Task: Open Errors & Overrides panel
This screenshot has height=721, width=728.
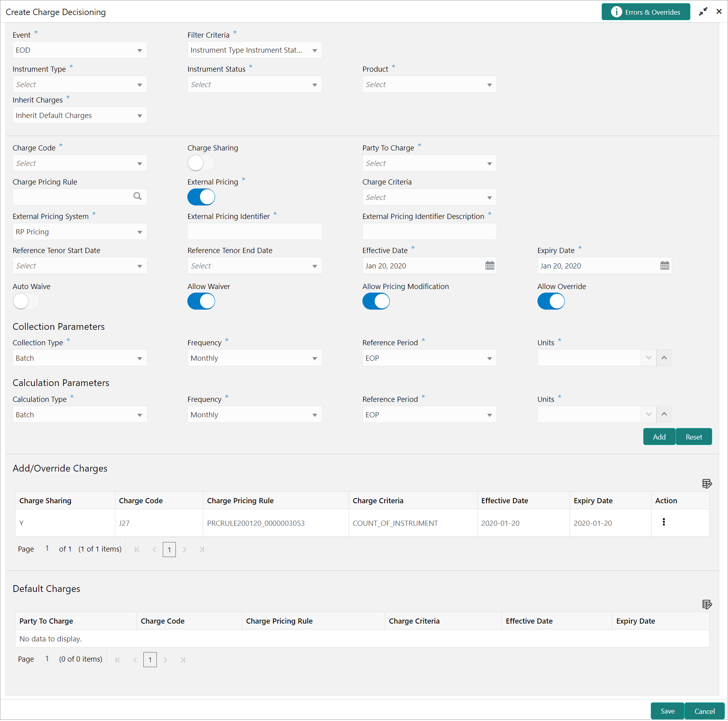Action: coord(646,12)
